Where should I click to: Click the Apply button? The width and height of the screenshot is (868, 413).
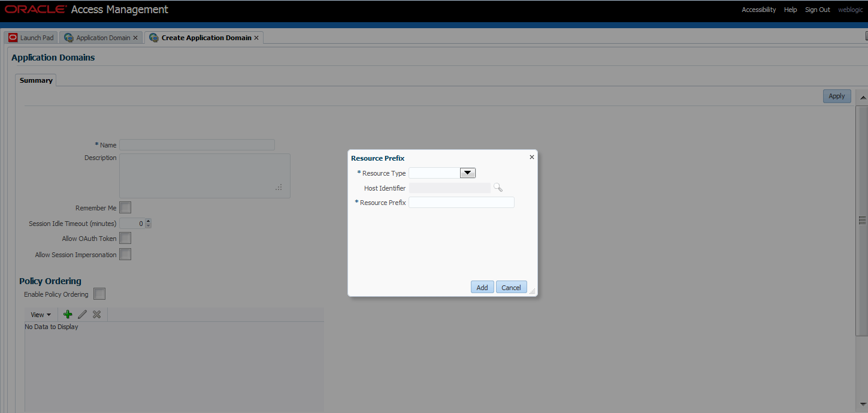click(837, 96)
